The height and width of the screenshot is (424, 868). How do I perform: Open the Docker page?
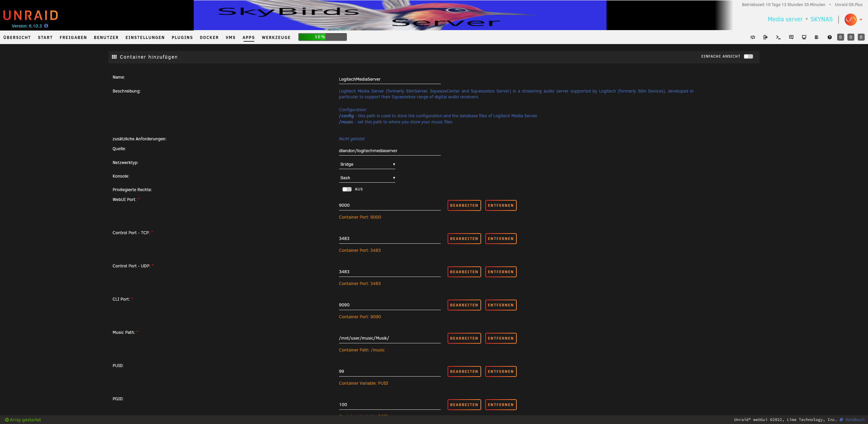[209, 38]
